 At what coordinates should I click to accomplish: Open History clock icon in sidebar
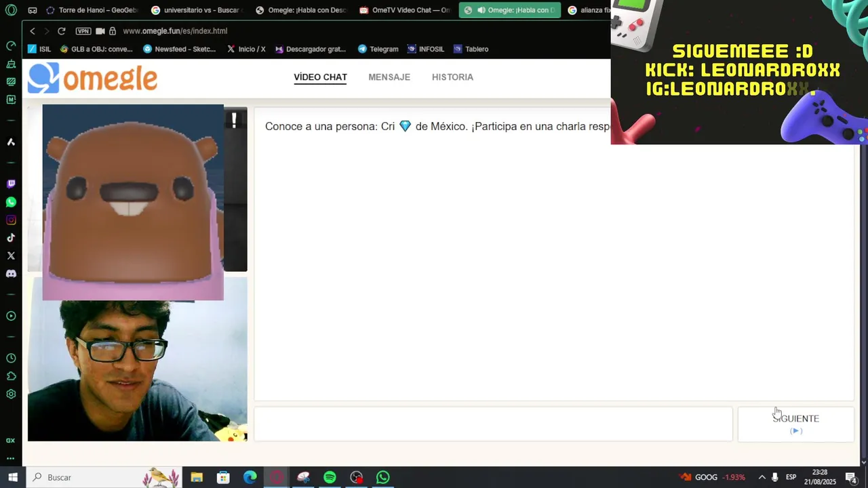pos(11,358)
